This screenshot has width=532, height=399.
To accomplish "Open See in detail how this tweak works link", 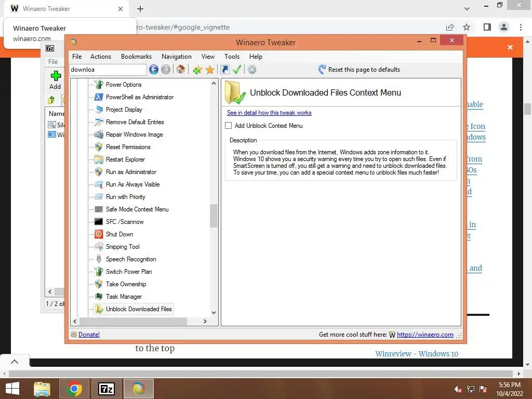I will point(269,113).
